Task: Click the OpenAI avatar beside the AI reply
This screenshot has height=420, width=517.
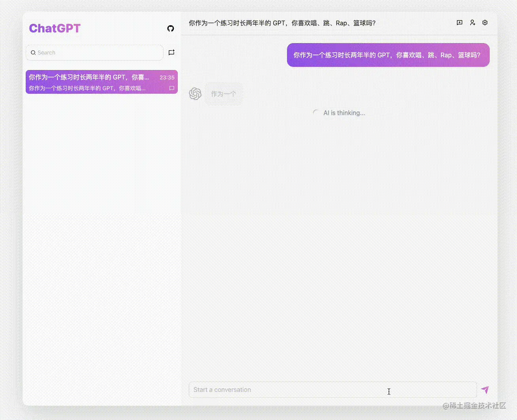Action: [x=195, y=94]
